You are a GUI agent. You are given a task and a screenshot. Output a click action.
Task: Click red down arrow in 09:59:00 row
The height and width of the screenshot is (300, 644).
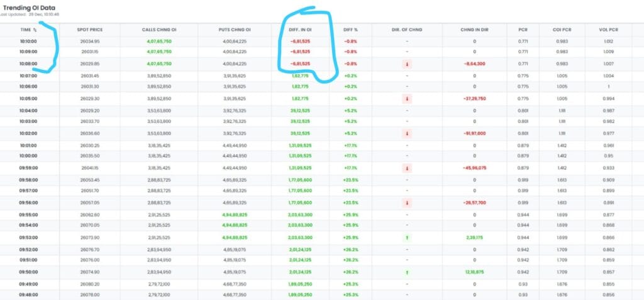[407, 169]
